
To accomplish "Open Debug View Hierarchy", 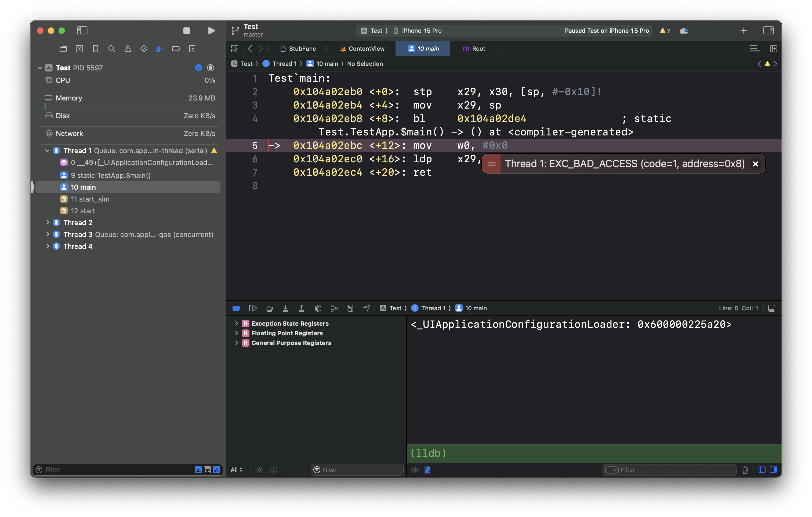I will tap(318, 308).
